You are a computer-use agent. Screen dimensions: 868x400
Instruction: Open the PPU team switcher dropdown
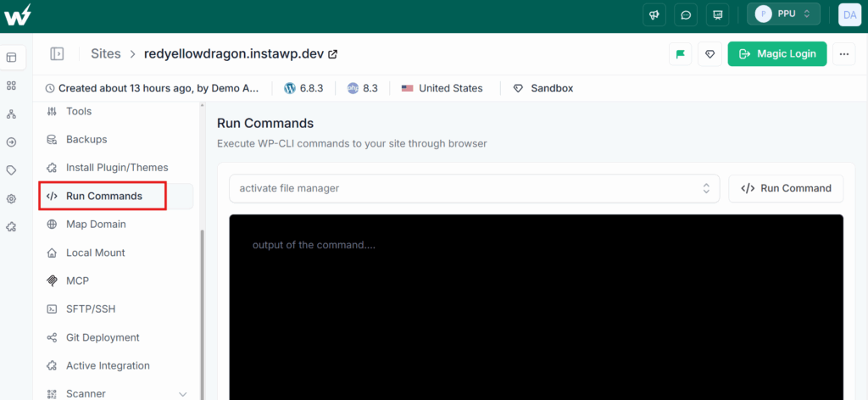[x=783, y=14]
